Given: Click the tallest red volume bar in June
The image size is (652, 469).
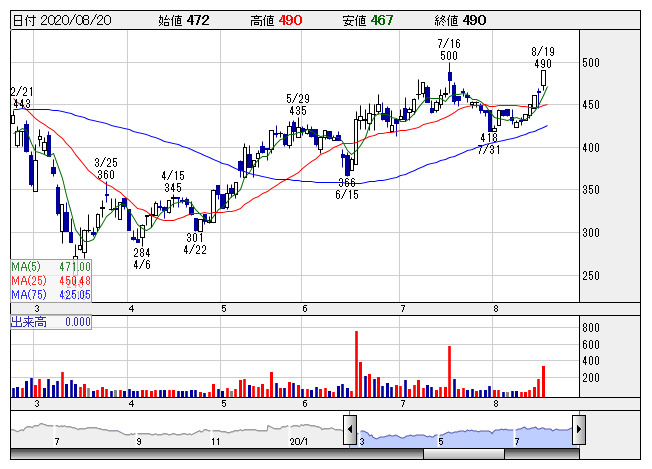Looking at the screenshot, I should coord(356,364).
